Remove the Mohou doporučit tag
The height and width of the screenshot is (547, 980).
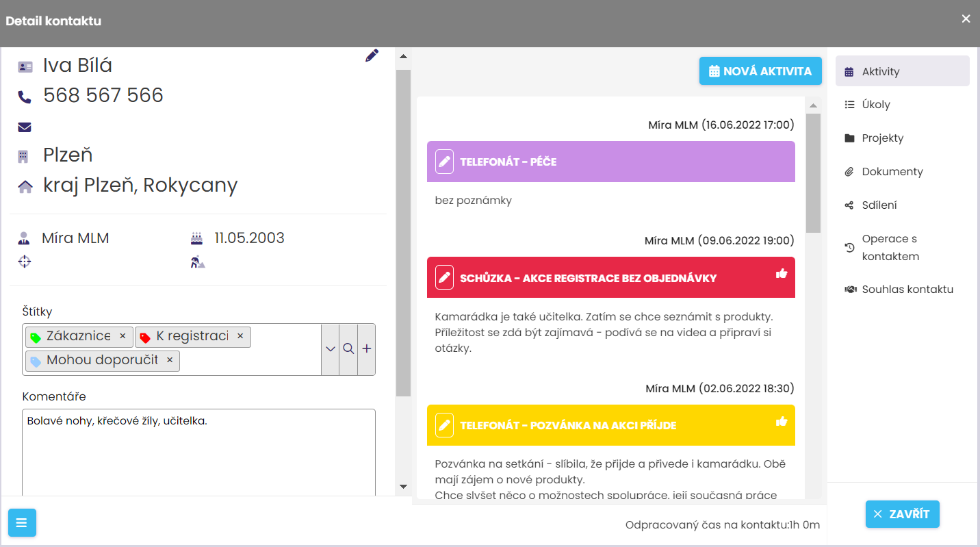point(170,360)
